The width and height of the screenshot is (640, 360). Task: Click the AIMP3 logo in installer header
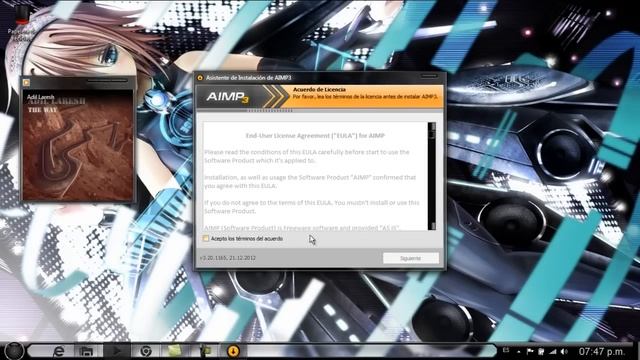pos(227,97)
